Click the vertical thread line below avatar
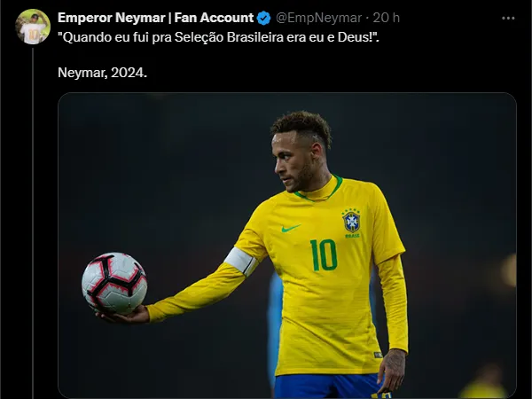Viewport: 532px width, 399px height. pos(33,223)
